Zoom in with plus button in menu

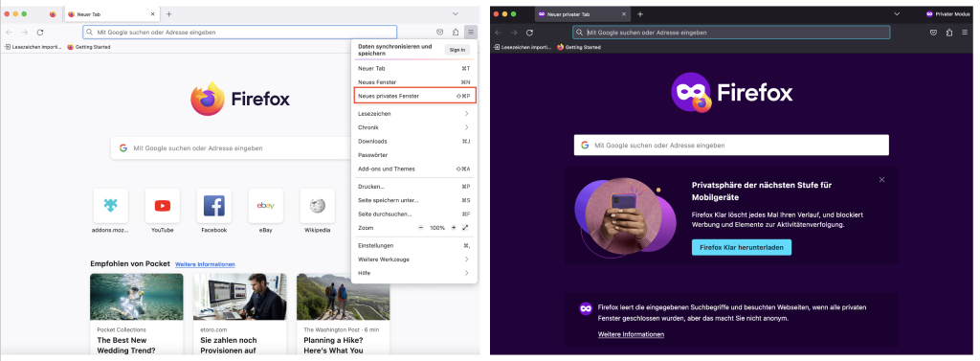coord(454,228)
